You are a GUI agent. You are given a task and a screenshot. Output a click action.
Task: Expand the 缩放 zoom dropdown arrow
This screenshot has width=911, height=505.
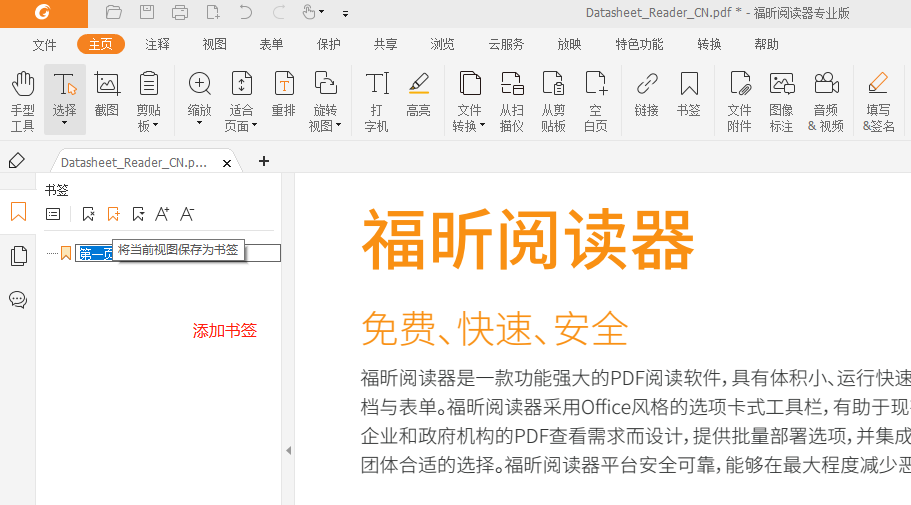[199, 123]
